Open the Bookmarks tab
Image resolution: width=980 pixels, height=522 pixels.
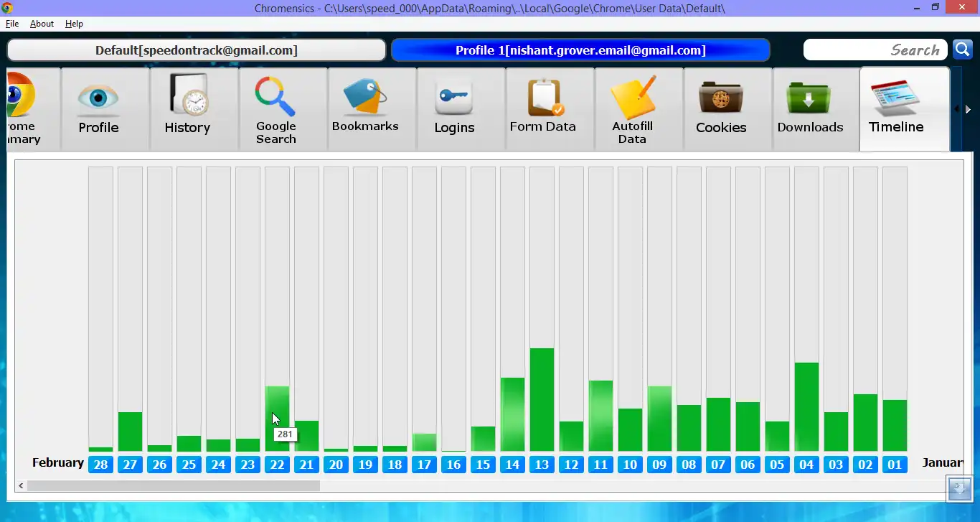click(372, 109)
